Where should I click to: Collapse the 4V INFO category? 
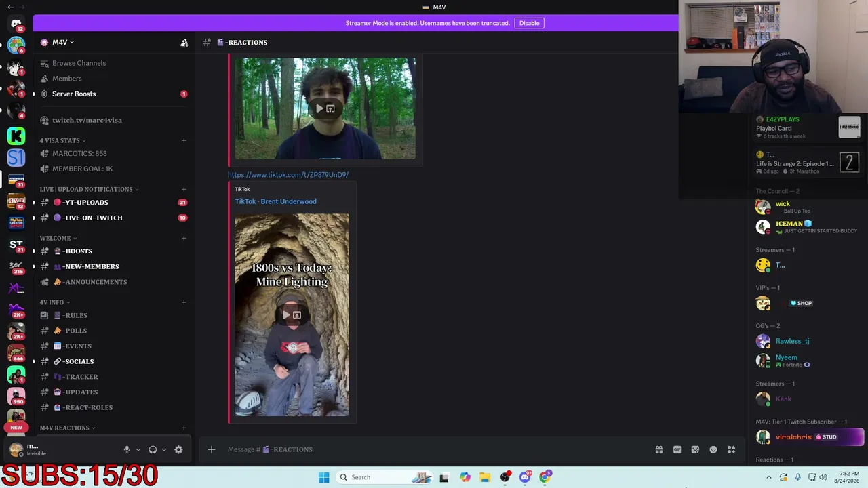click(x=54, y=302)
